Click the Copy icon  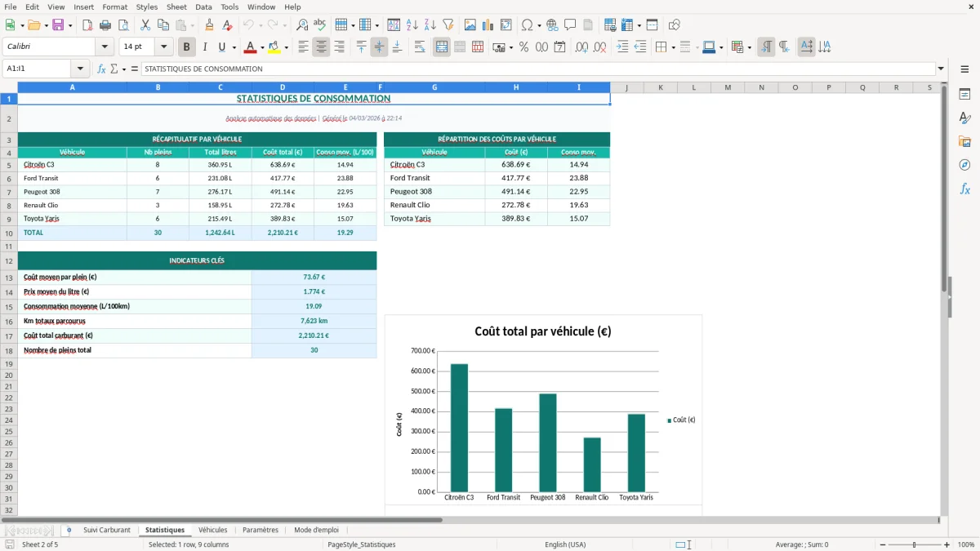pyautogui.click(x=163, y=25)
